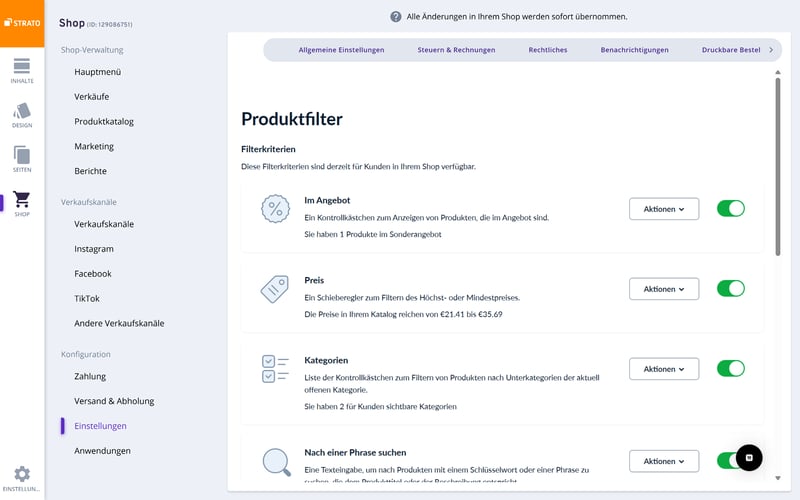The image size is (800, 500).
Task: Click the Shop cart icon
Action: pos(22,202)
